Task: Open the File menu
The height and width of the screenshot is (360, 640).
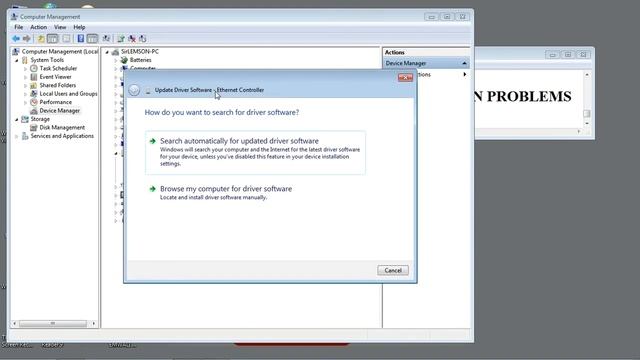Action: pyautogui.click(x=19, y=27)
